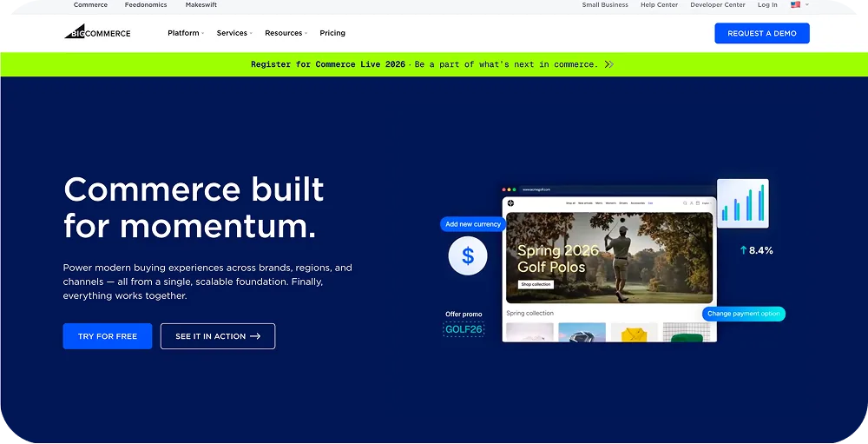The image size is (868, 444).
Task: Open the Makeswift link
Action: [201, 5]
